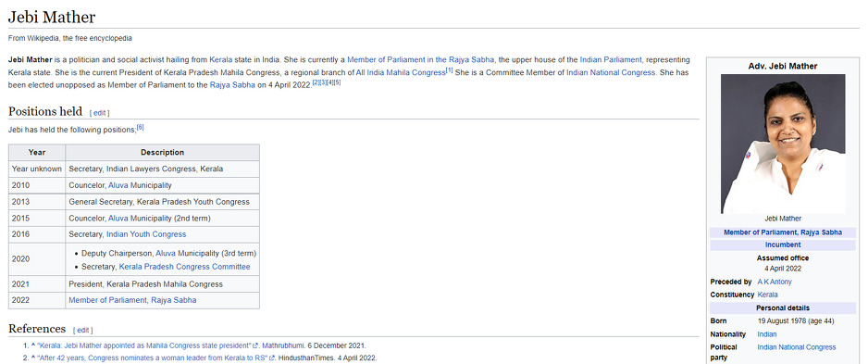This screenshot has height=364, width=868.
Task: Open Kerala constituency link in infobox
Action: (767, 295)
